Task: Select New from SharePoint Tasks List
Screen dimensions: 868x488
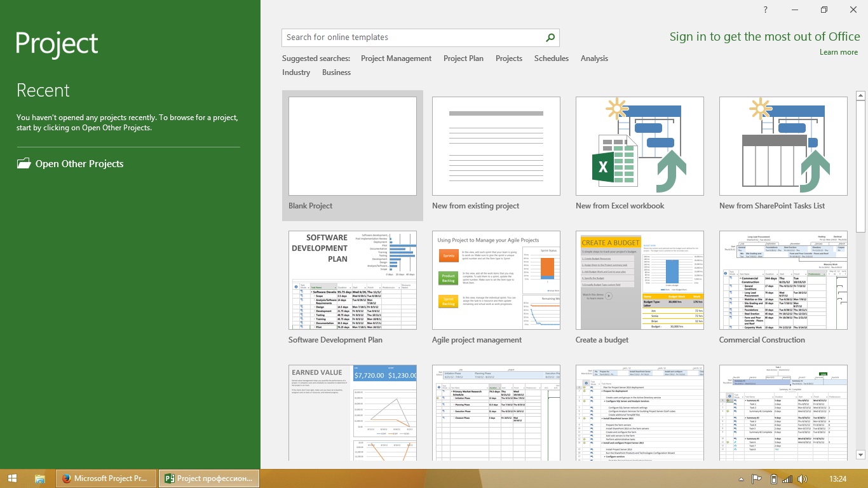Action: point(783,146)
